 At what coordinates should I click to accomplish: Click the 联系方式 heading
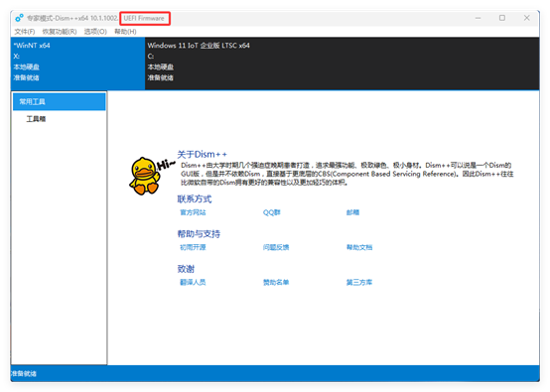[x=195, y=199]
